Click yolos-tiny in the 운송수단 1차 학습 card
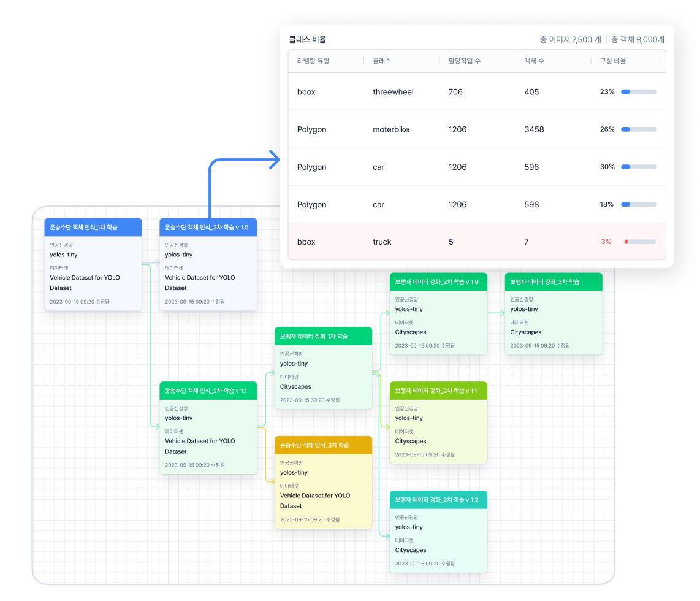 coord(63,255)
